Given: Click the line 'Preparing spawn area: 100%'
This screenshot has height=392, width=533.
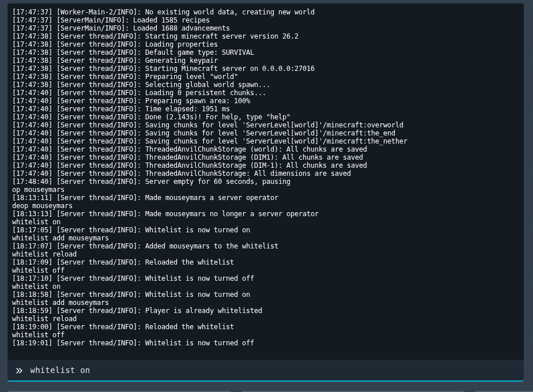Looking at the screenshot, I should tap(131, 101).
